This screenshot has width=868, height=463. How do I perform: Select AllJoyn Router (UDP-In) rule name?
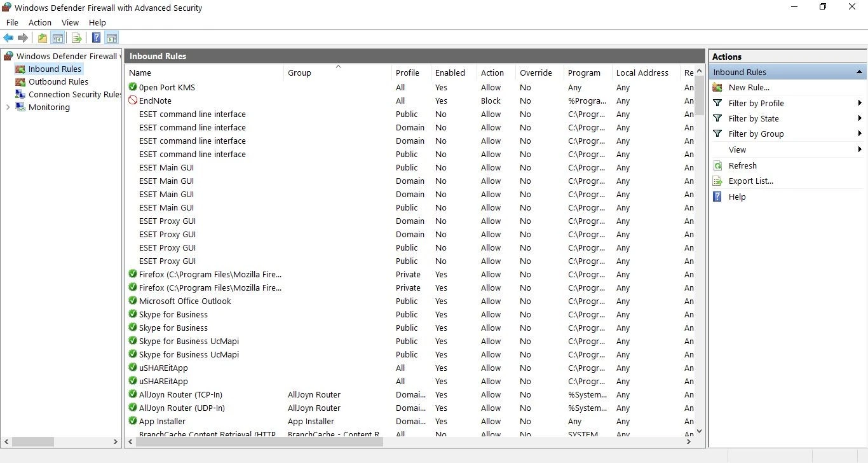[182, 408]
